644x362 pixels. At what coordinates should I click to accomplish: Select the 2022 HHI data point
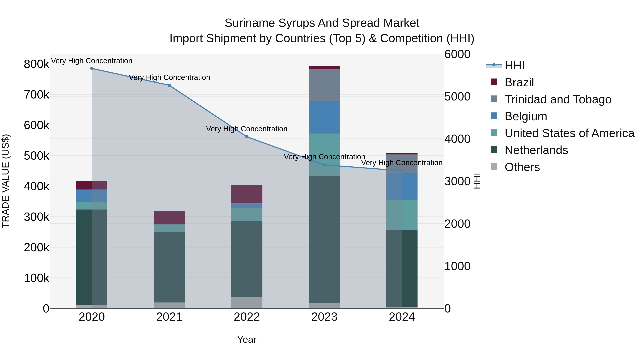point(247,137)
